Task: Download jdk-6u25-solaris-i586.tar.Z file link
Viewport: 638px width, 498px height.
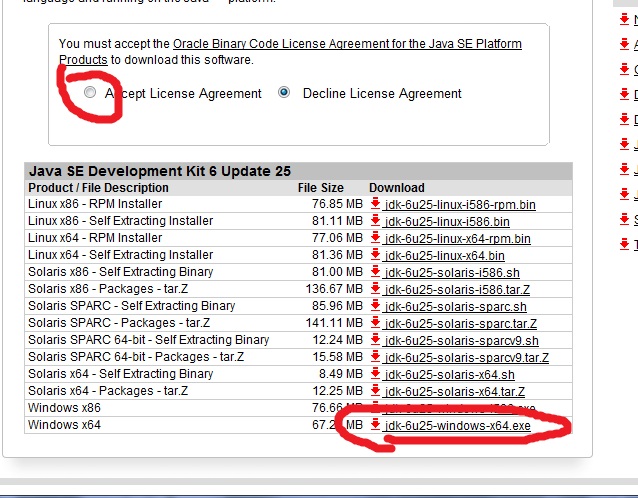Action: (x=457, y=290)
